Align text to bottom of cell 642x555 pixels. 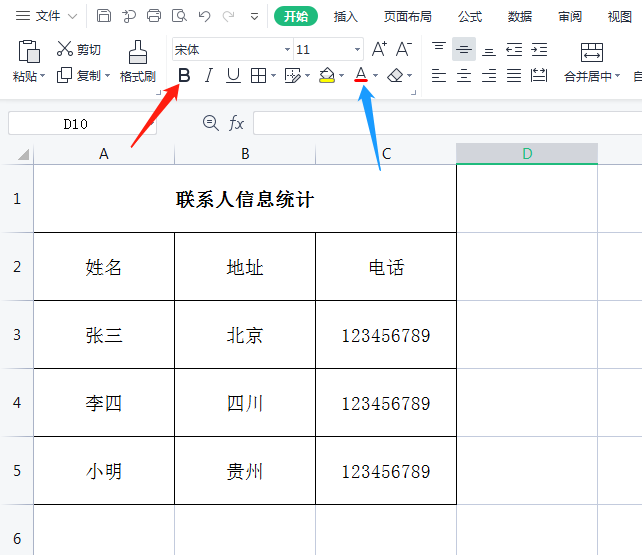tap(489, 50)
